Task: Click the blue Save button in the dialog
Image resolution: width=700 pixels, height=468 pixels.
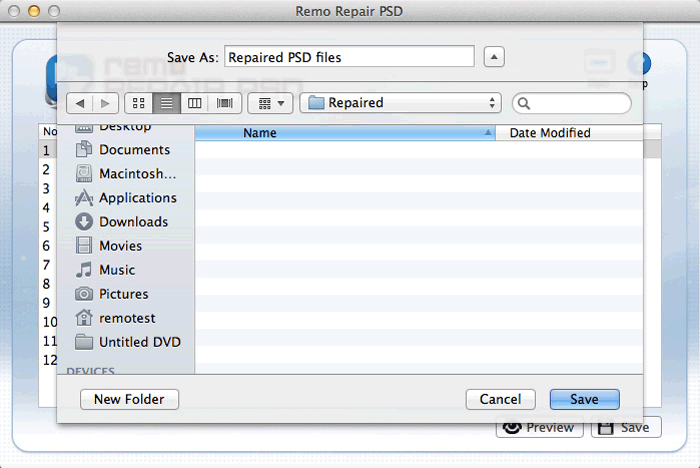Action: [584, 399]
